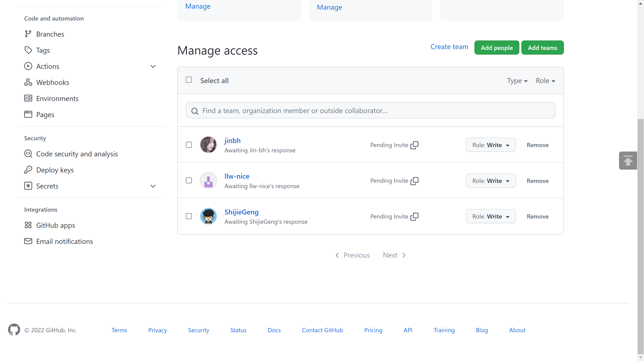Image resolution: width=644 pixels, height=361 pixels.
Task: Click the Webhooks sidebar icon
Action: (x=28, y=82)
